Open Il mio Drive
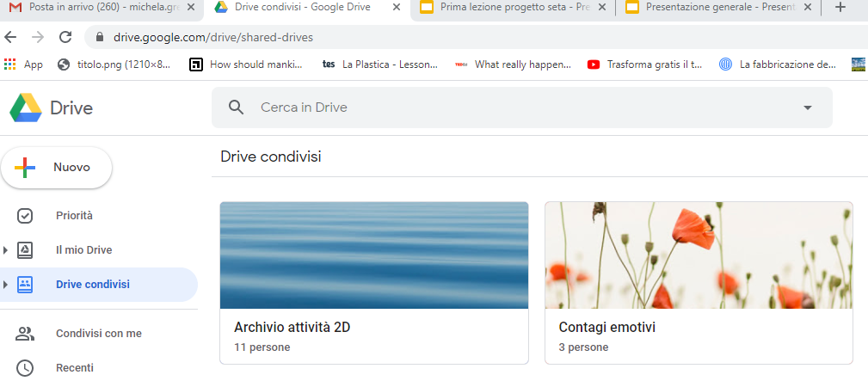The width and height of the screenshot is (868, 381). tap(83, 250)
